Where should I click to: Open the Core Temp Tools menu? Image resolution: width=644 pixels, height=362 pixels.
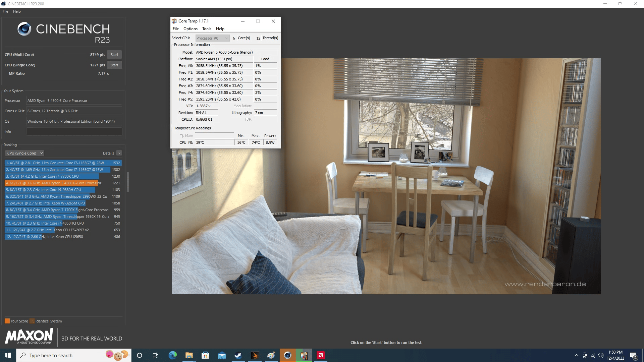point(207,29)
